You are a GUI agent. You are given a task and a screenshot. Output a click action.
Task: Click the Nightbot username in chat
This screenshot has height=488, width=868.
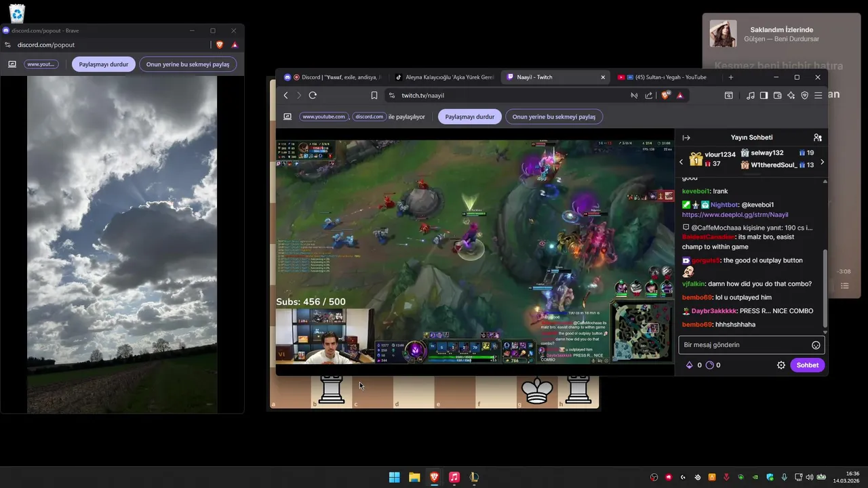coord(724,205)
